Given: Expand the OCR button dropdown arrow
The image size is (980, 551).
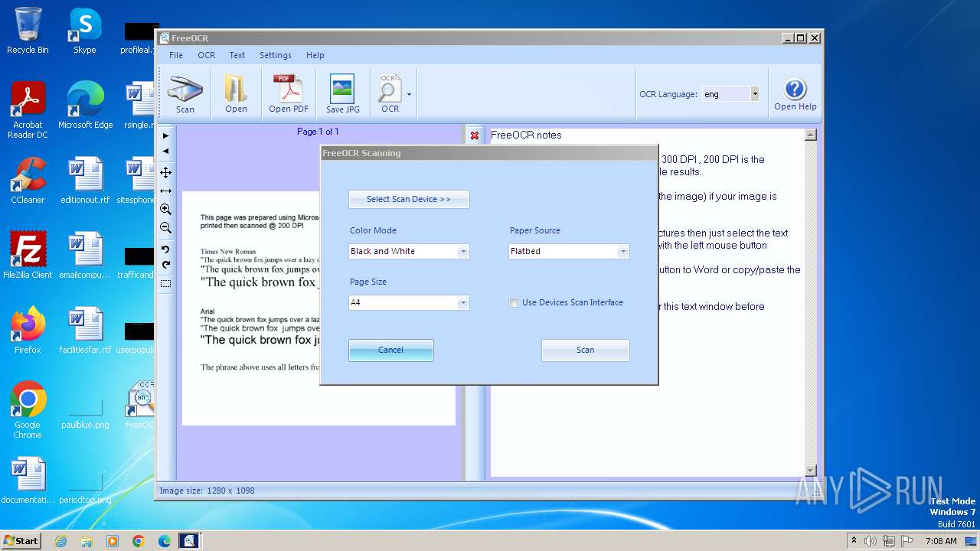Looking at the screenshot, I should [410, 95].
